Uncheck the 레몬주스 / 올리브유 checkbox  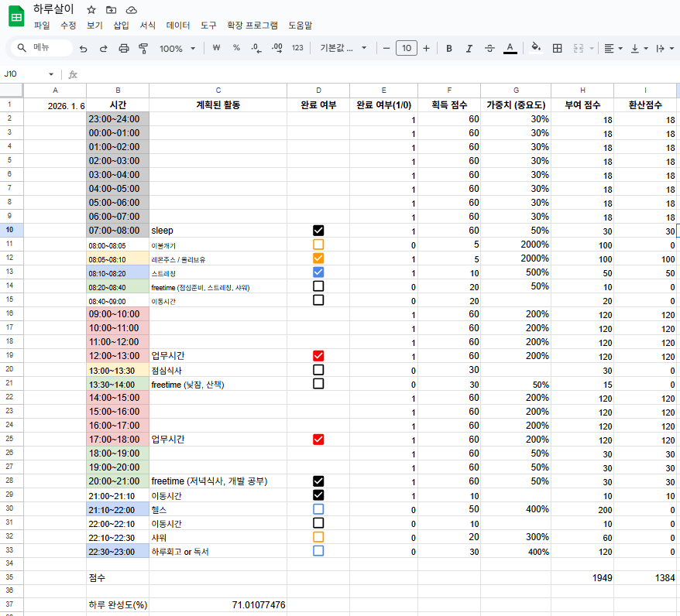[318, 258]
